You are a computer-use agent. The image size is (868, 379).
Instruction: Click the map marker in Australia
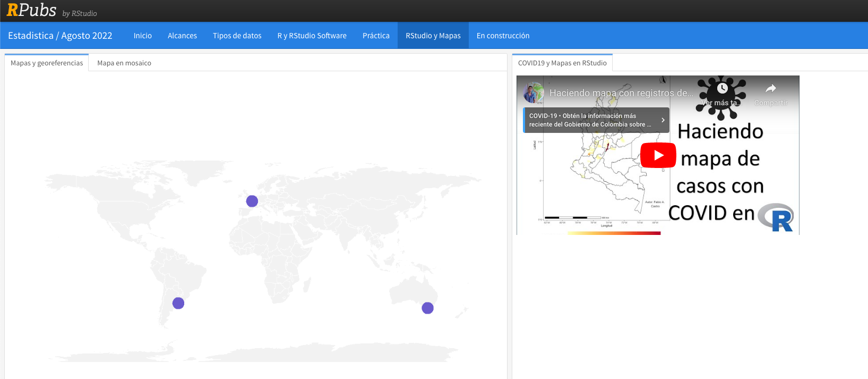tap(427, 308)
